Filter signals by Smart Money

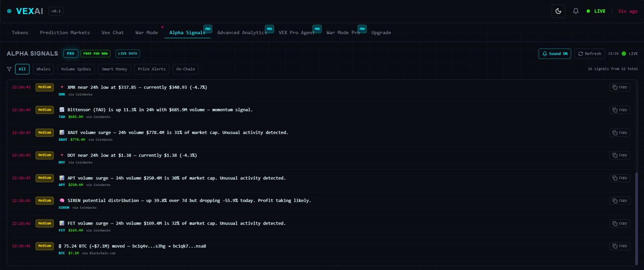(x=115, y=69)
